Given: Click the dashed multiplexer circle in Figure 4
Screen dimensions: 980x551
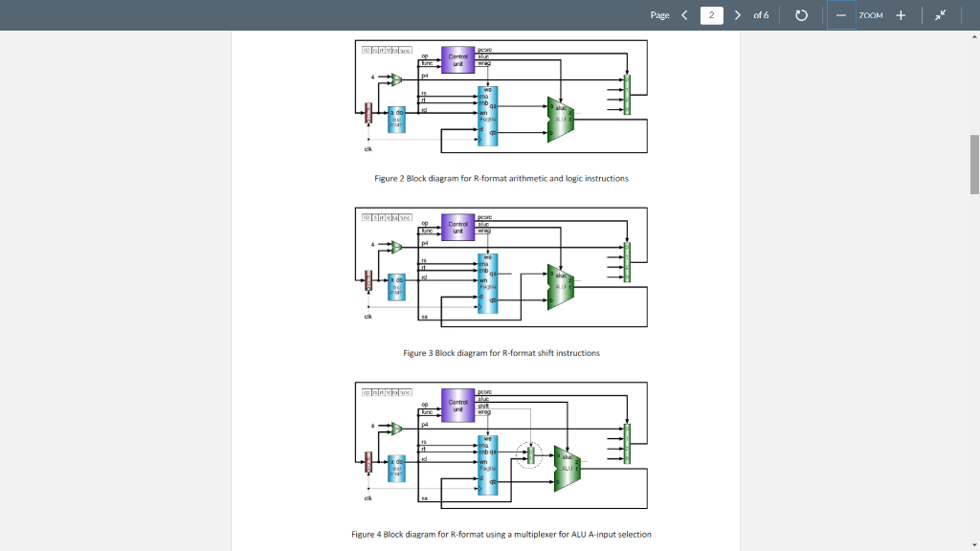Looking at the screenshot, I should click(x=528, y=457).
